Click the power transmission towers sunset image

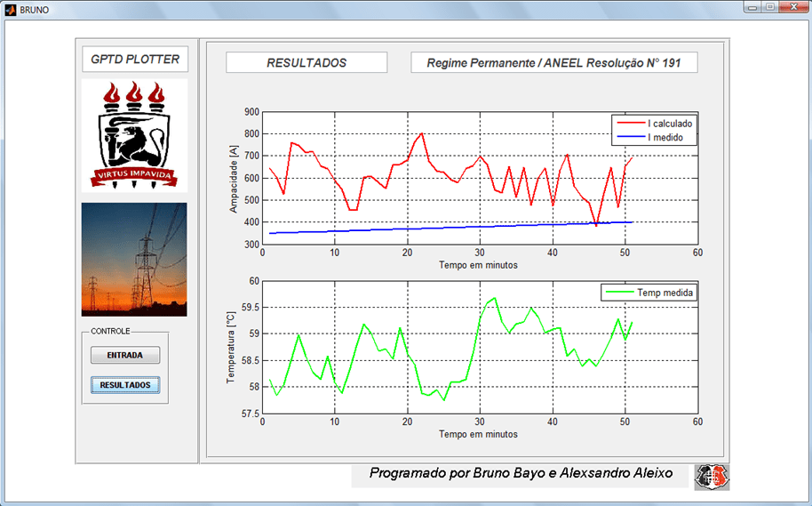[134, 259]
